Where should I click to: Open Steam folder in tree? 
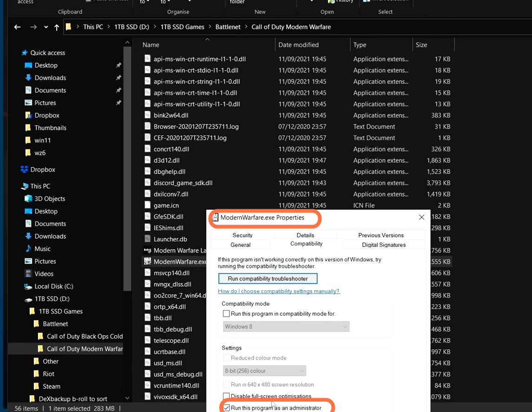(x=51, y=386)
